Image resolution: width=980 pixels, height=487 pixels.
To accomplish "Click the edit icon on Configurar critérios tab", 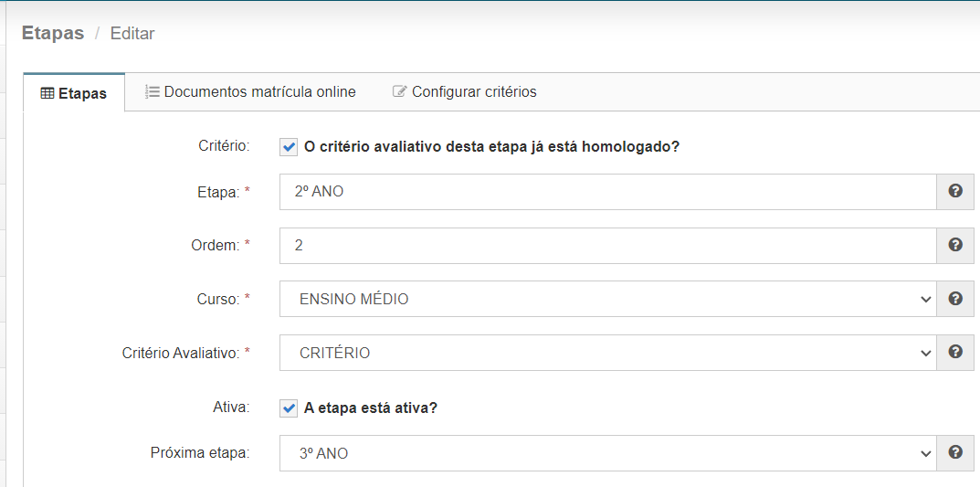I will pos(399,91).
